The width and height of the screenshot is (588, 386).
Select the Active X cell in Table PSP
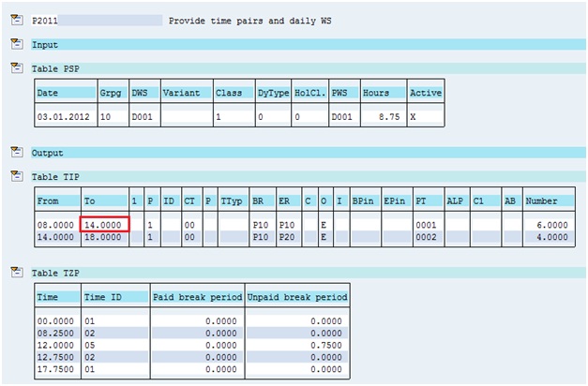click(414, 116)
